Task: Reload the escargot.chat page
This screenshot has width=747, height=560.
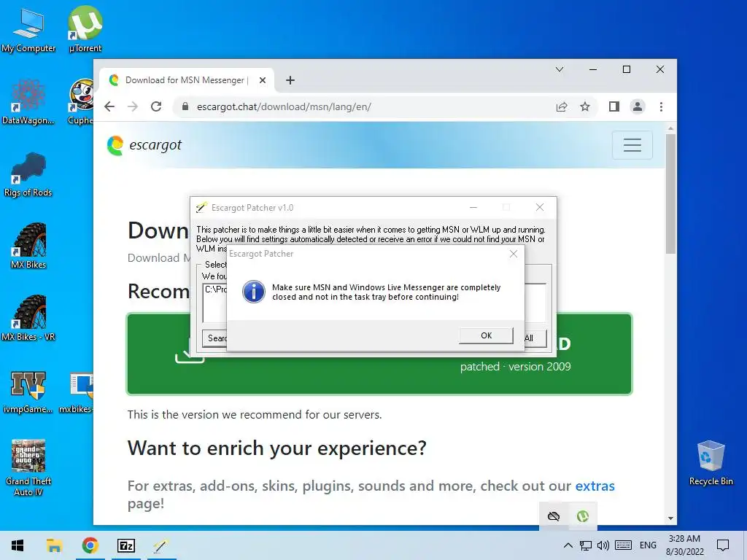Action: [156, 106]
